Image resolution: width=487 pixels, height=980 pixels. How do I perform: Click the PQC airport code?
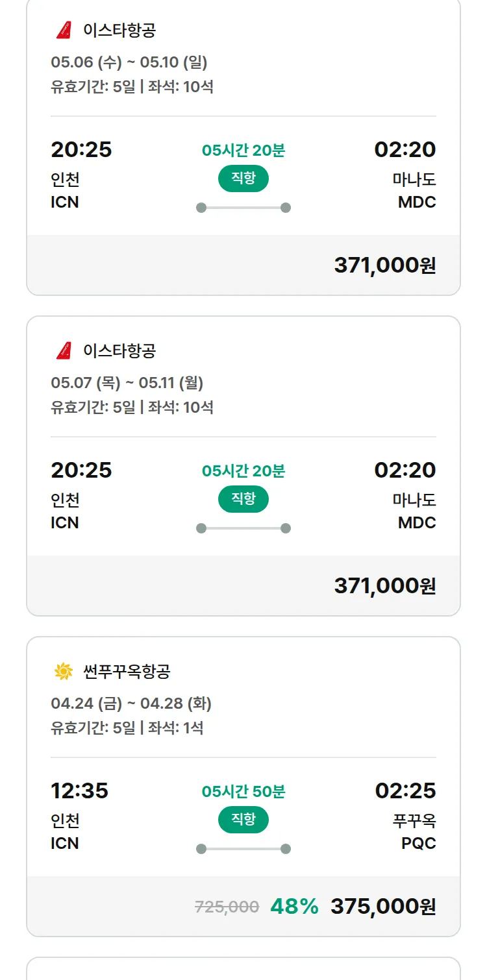(418, 843)
